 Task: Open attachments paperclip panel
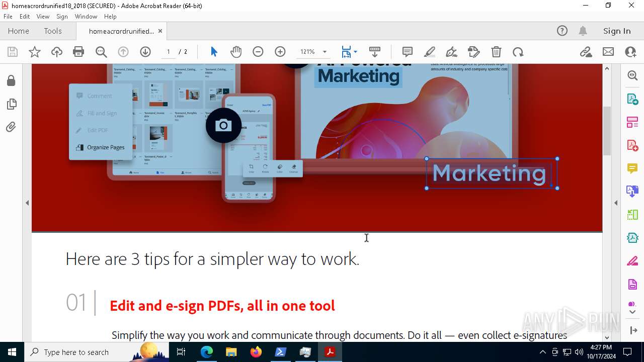[x=11, y=127]
